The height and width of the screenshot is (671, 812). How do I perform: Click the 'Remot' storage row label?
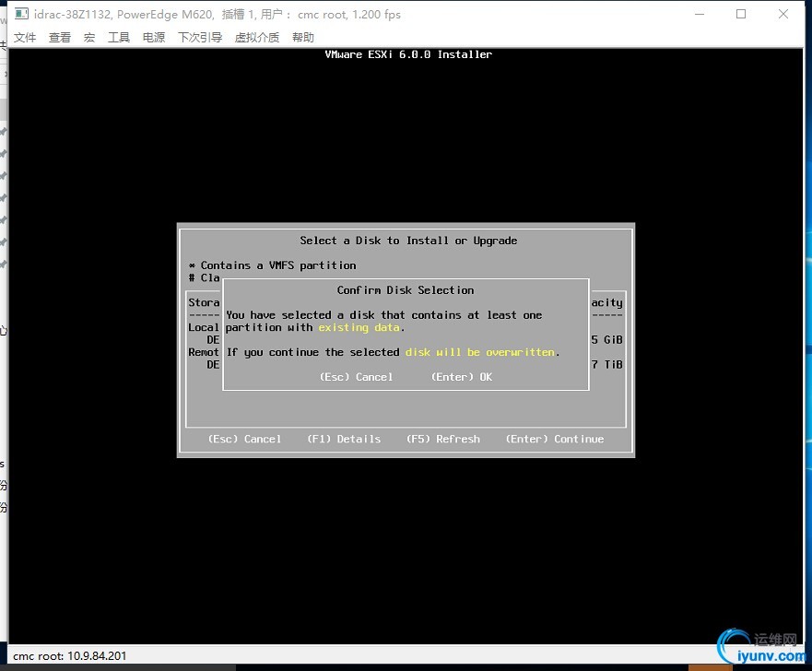(x=204, y=353)
